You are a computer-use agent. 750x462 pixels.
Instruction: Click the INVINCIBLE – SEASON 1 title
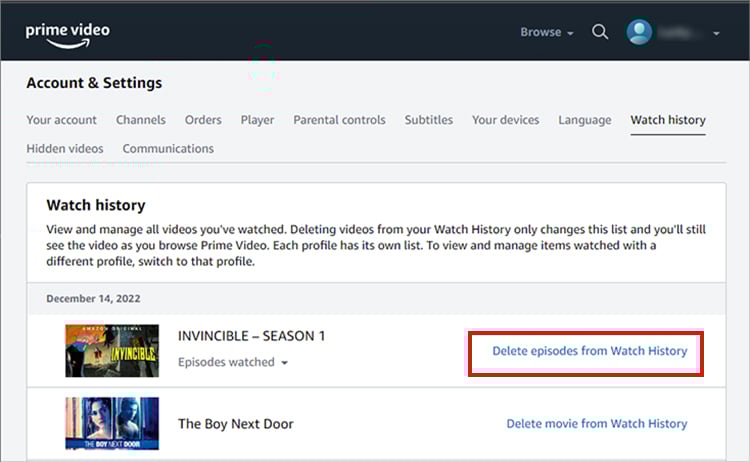tap(252, 336)
